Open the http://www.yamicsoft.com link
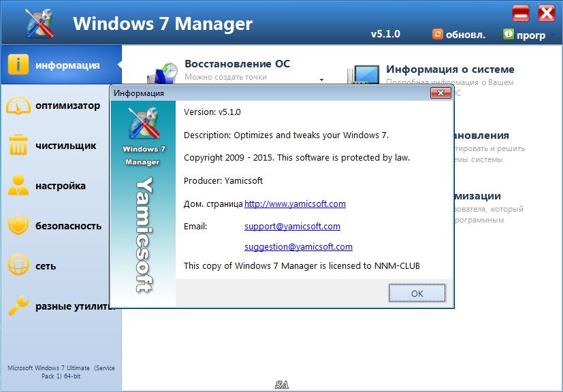Image resolution: width=563 pixels, height=392 pixels. [295, 204]
